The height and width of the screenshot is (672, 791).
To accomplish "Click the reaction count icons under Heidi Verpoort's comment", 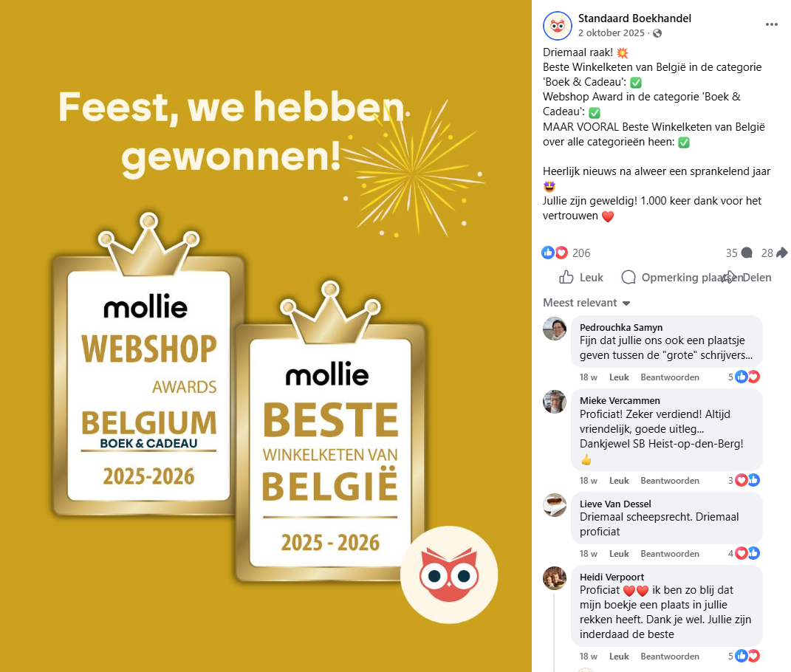I will point(747,655).
